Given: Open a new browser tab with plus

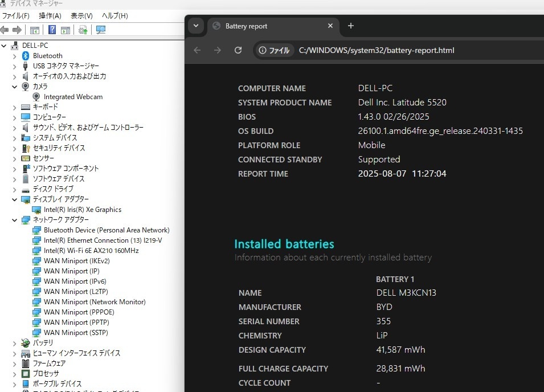Looking at the screenshot, I should 351,26.
